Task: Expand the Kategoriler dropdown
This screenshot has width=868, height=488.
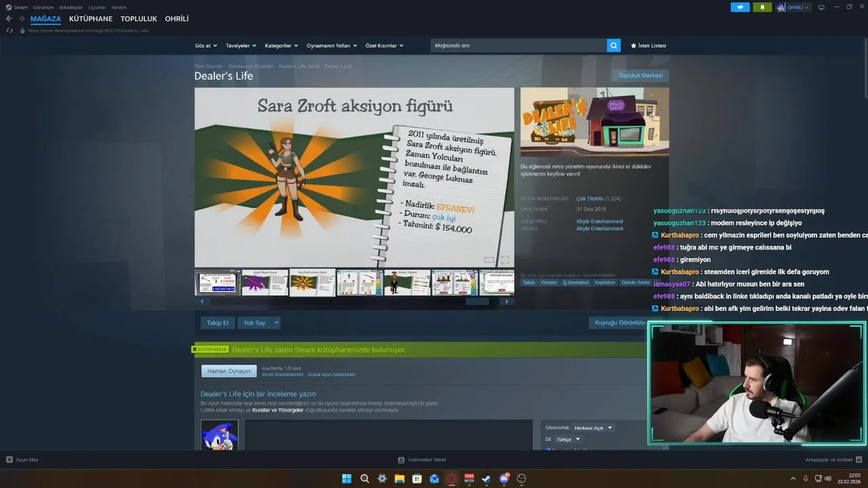Action: click(x=281, y=45)
